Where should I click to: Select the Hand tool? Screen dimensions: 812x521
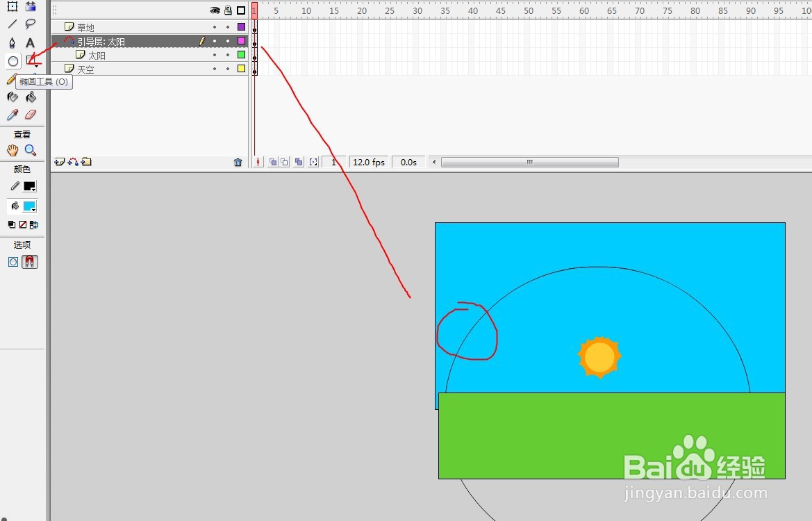(13, 150)
